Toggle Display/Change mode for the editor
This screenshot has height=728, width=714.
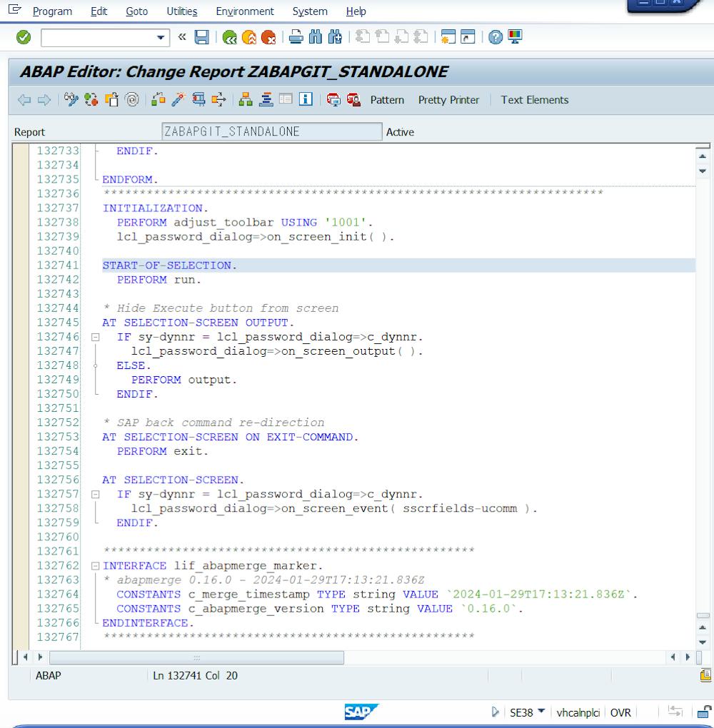click(x=69, y=99)
